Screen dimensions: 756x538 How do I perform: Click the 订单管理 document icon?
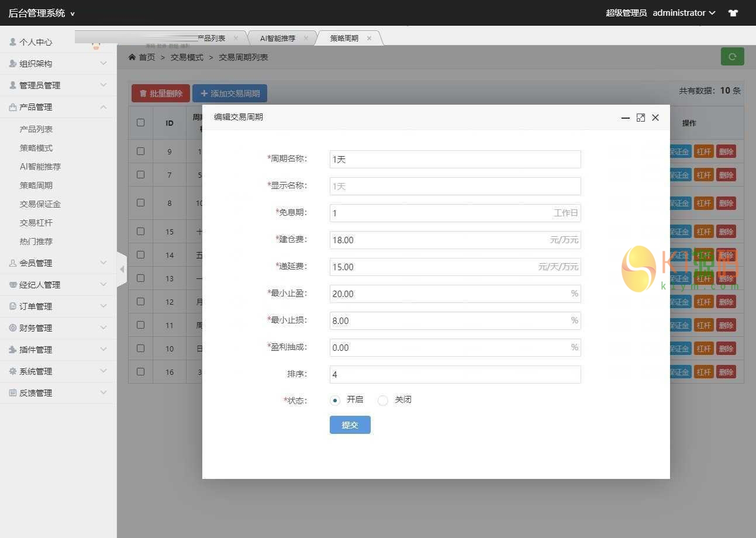[x=13, y=306]
